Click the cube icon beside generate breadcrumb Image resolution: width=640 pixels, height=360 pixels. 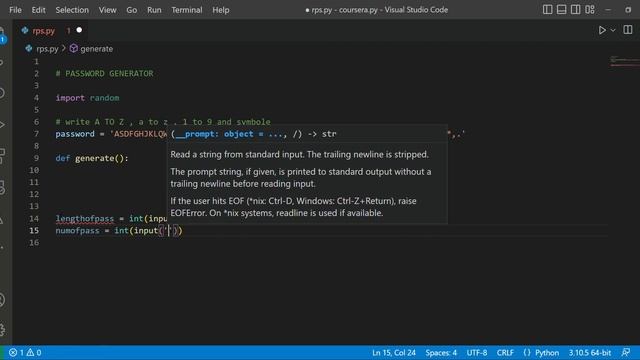pos(73,49)
